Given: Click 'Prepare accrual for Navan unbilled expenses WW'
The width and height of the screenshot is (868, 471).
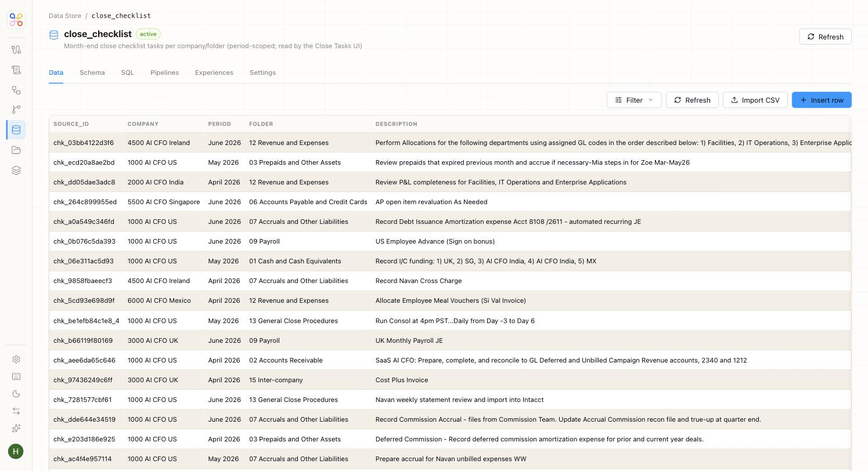Looking at the screenshot, I should click(451, 459).
